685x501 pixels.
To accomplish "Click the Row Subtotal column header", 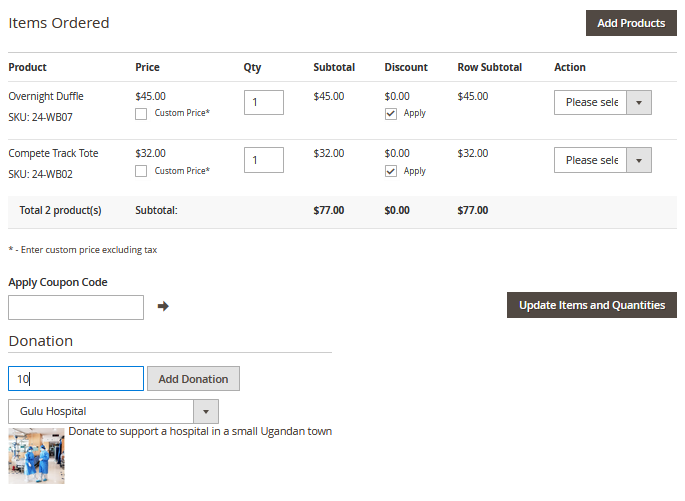I will tap(489, 67).
